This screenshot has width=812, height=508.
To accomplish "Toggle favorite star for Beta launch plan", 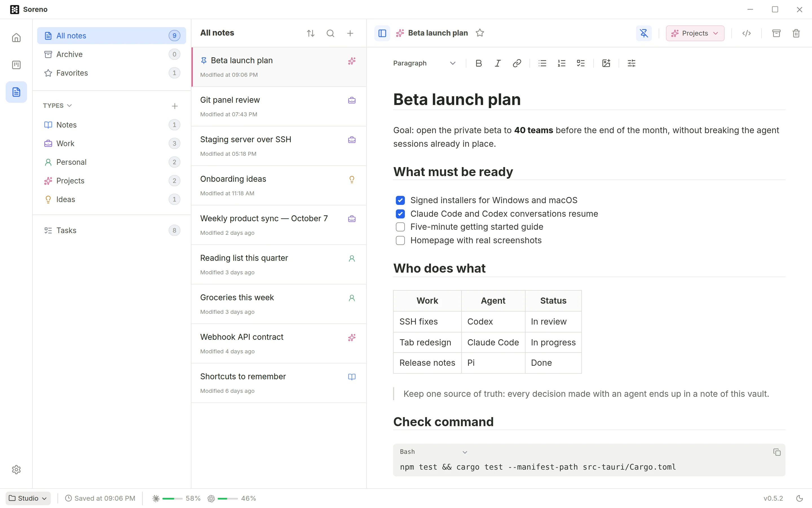I will click(480, 33).
